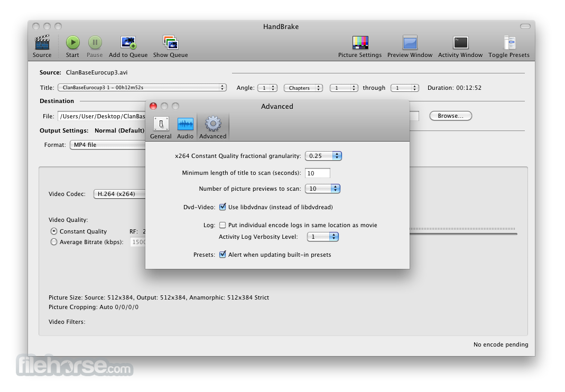Open the Source clapperboard icon
565x392 pixels.
tap(42, 42)
